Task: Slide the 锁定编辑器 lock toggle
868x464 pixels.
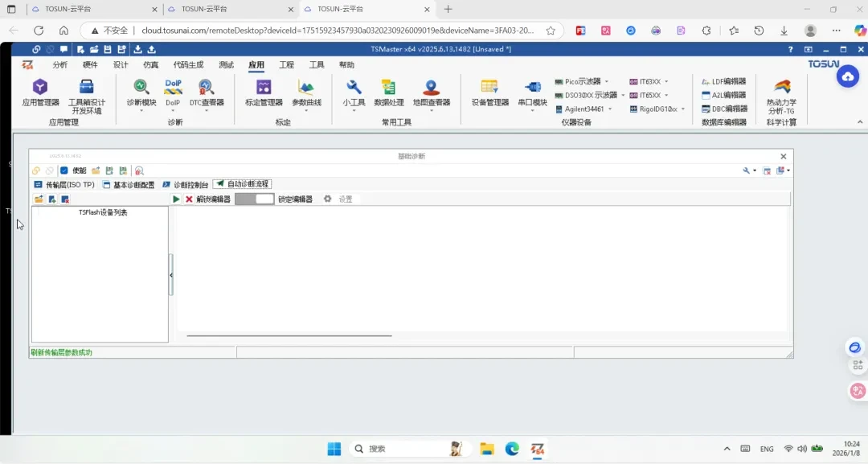Action: pos(256,199)
